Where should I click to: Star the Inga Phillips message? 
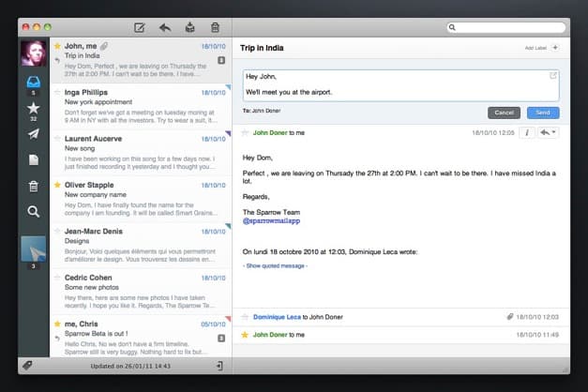[x=57, y=92]
